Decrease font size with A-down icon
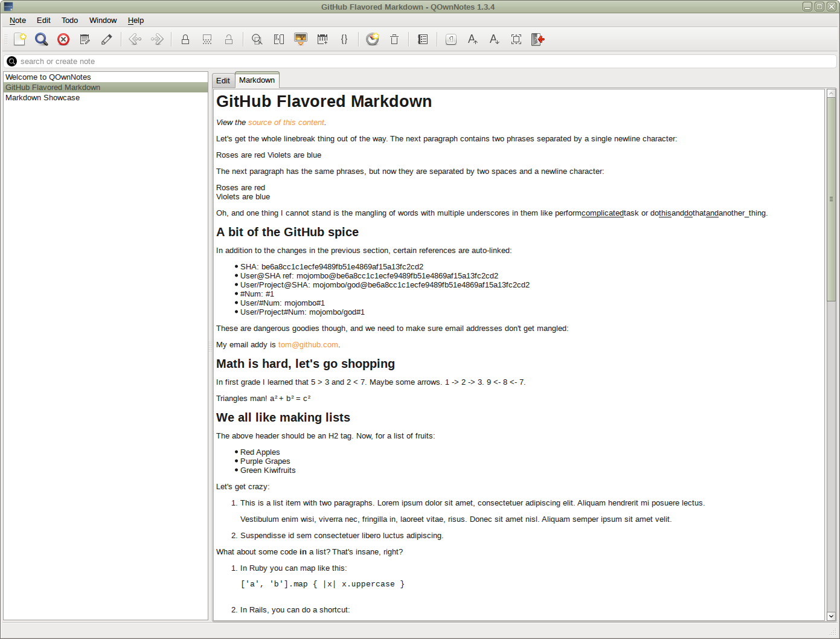The height and width of the screenshot is (639, 840). click(495, 39)
